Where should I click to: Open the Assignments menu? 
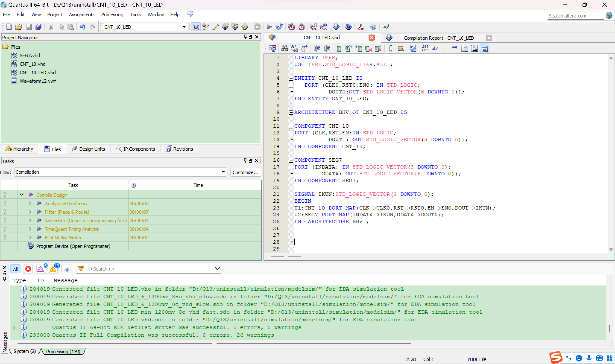click(82, 15)
